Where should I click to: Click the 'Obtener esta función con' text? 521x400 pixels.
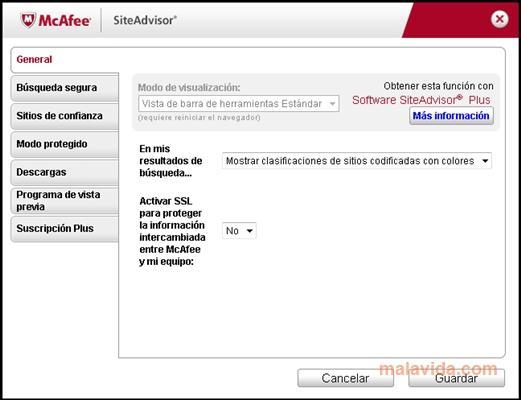coord(438,86)
